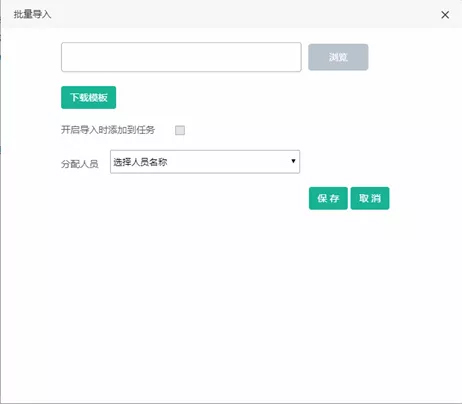Enable the 开启导入时添加到任务 checkbox
This screenshot has width=462, height=404.
[180, 130]
